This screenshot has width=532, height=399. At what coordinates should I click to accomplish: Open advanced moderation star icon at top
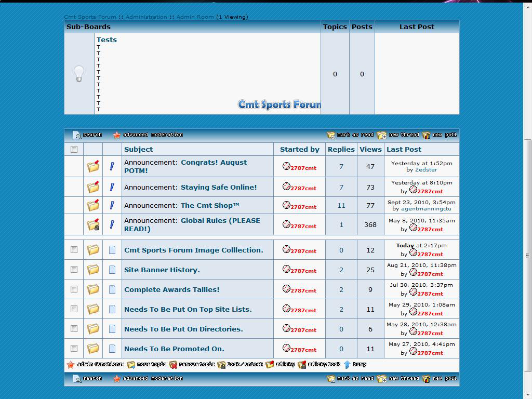pos(117,135)
